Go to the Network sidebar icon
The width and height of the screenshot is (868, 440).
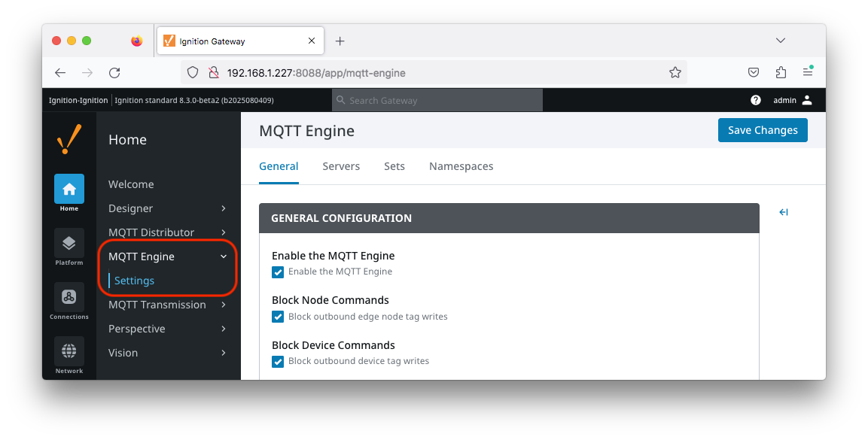click(69, 351)
